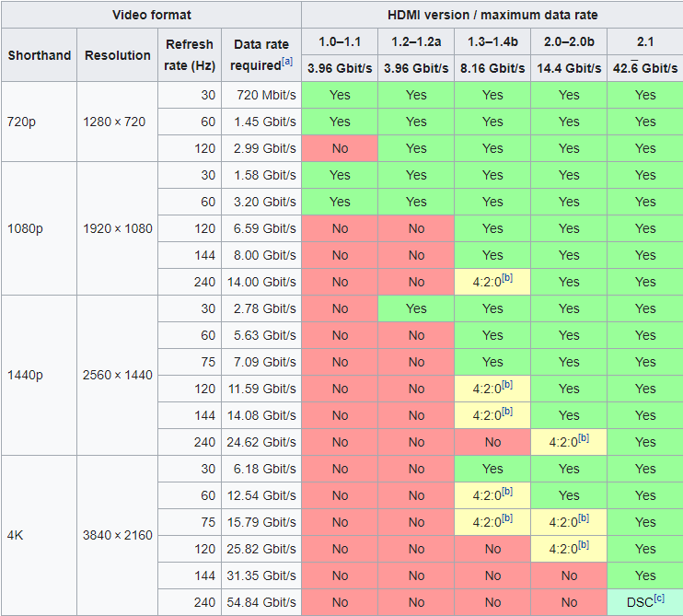The height and width of the screenshot is (616, 683).
Task: Select the Refresh rate (Hz) header
Action: tap(190, 55)
